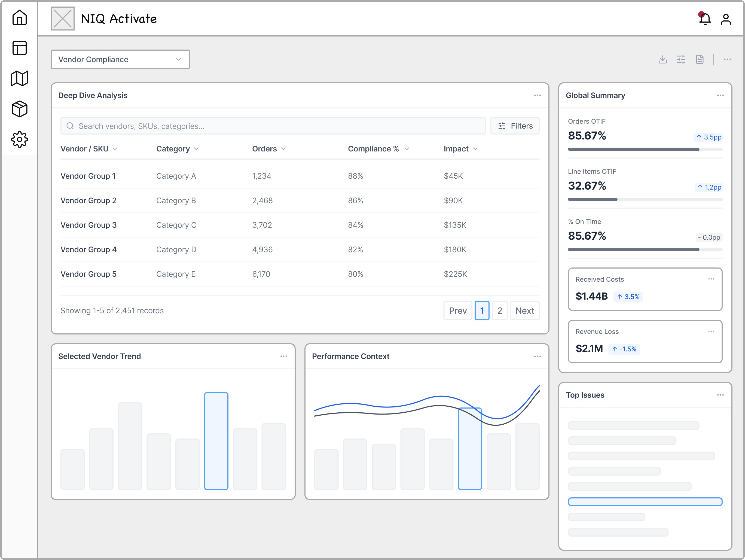The height and width of the screenshot is (560, 745).
Task: Go to Next page of records
Action: pyautogui.click(x=524, y=311)
